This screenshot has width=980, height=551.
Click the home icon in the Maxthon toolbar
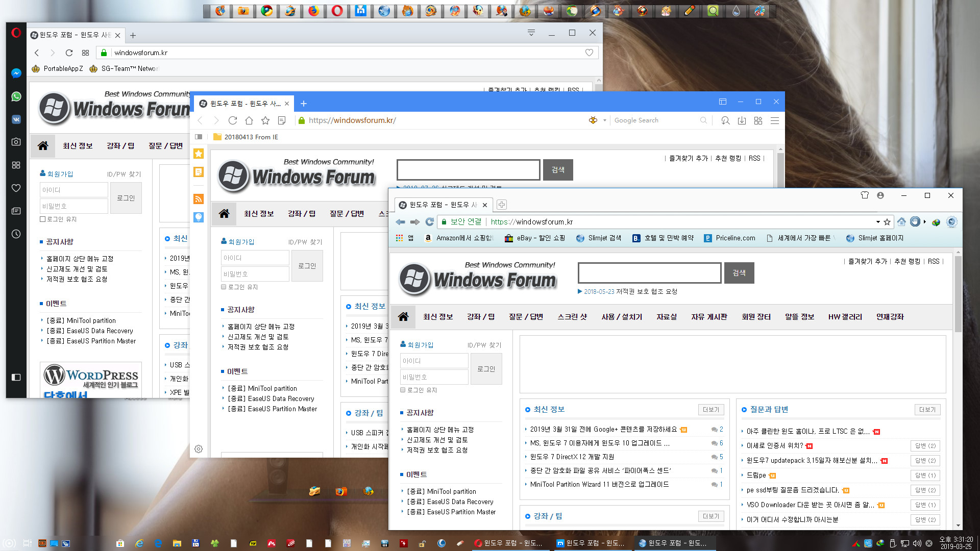(249, 120)
